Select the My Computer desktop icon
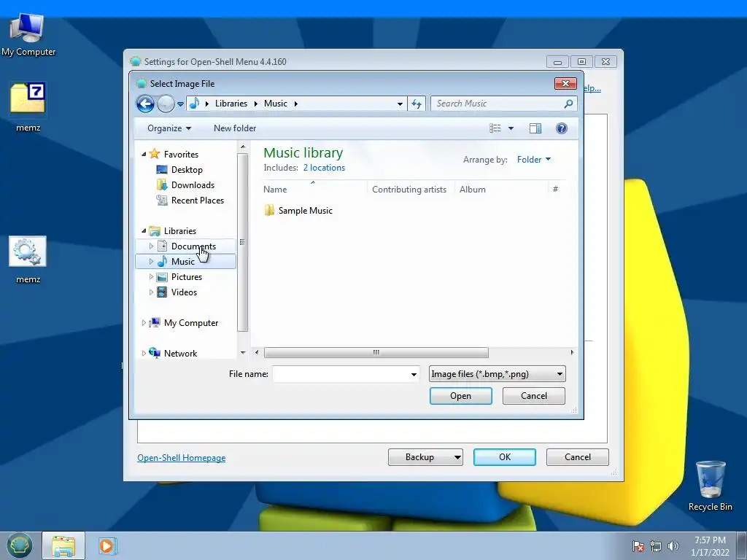The width and height of the screenshot is (747, 560). click(x=28, y=34)
